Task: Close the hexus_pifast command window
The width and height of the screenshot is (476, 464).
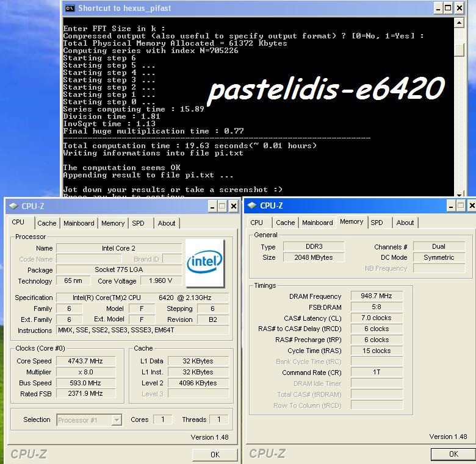Action: click(x=460, y=8)
